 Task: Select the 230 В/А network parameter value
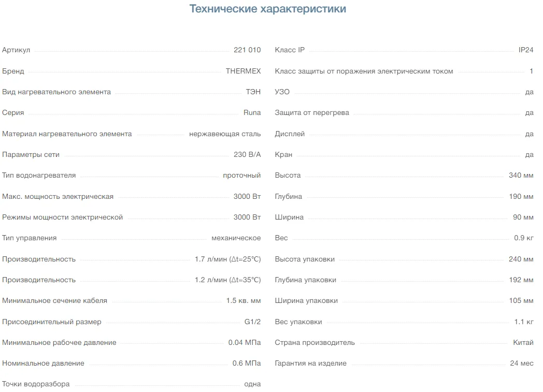[247, 155]
